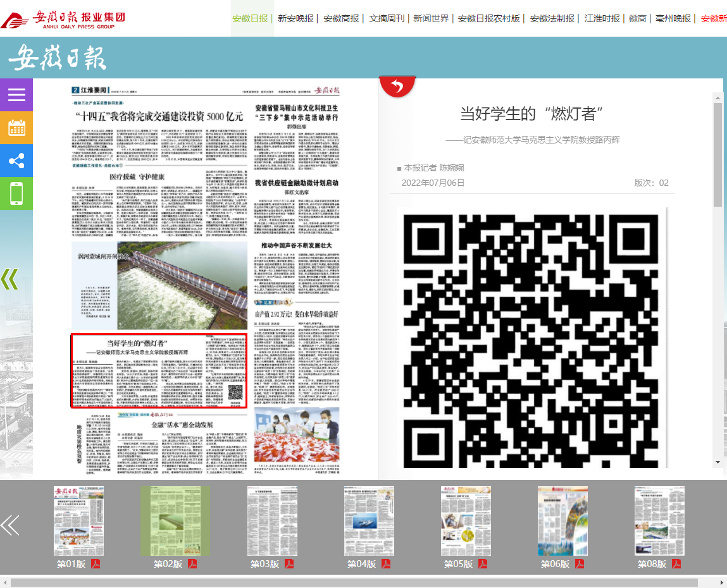The width and height of the screenshot is (727, 588).
Task: Open the 金融"活水"惠企助发展 article
Action: (x=182, y=424)
